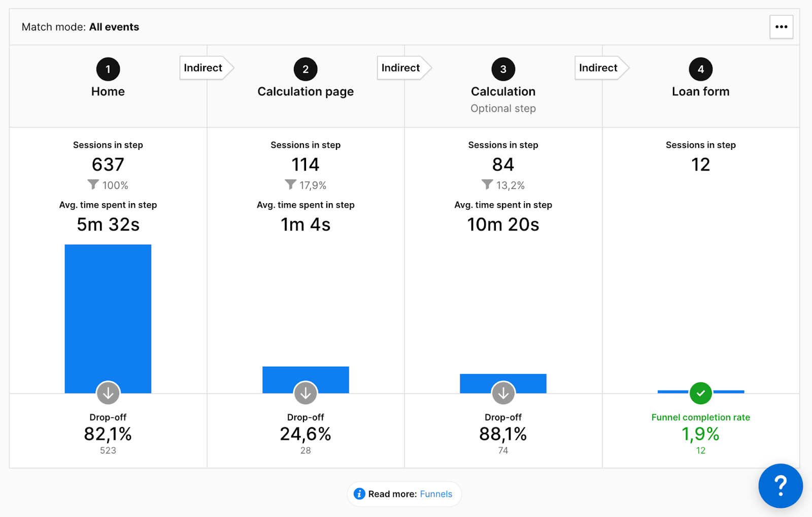Screen dimensions: 812x517
Task: Click the Calculation page drop-off arrow icon
Action: tap(306, 393)
